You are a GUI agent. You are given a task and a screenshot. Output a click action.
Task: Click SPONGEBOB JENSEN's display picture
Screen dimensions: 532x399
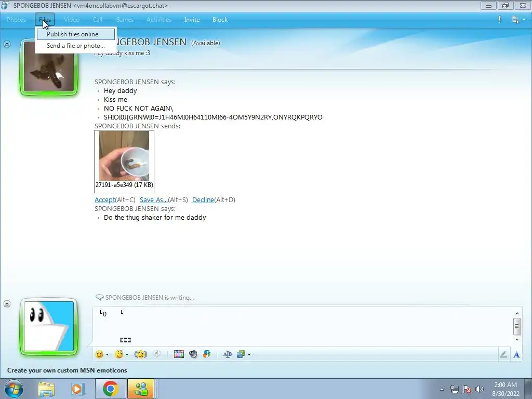(49, 68)
